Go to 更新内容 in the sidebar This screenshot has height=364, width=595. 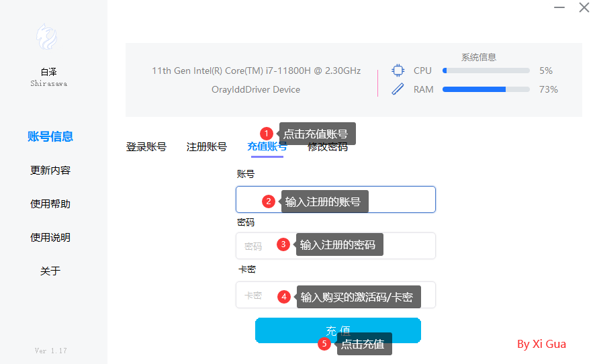pyautogui.click(x=50, y=170)
